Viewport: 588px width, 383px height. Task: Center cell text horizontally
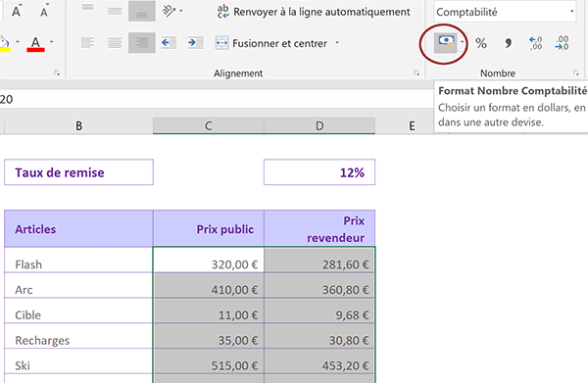115,43
